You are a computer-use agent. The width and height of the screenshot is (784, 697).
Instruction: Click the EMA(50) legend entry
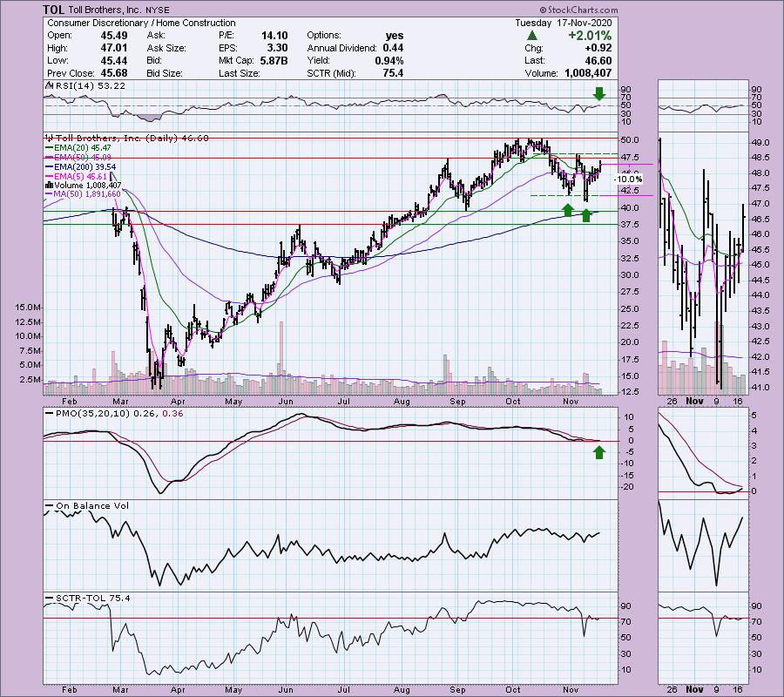coord(78,157)
